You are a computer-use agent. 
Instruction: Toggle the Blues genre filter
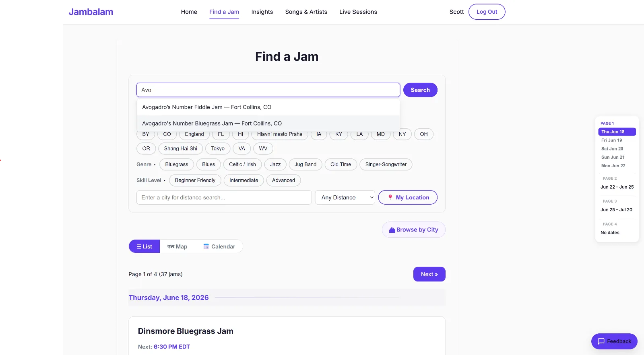coord(208,164)
